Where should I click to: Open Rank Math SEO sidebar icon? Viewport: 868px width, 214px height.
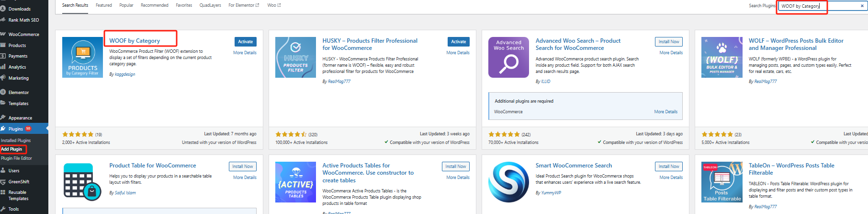(x=3, y=20)
